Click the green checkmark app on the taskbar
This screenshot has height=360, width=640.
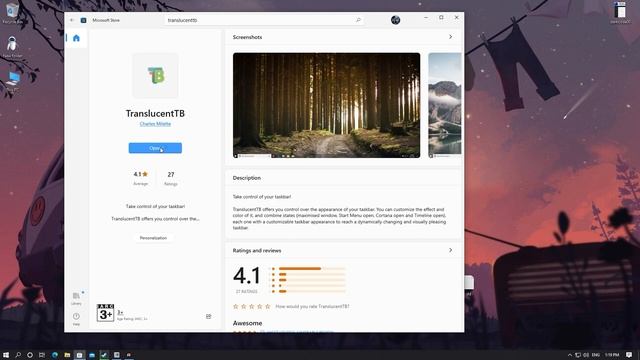pyautogui.click(x=104, y=355)
